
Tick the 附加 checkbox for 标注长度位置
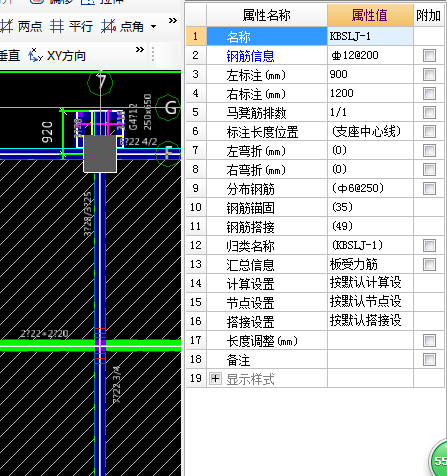tap(429, 131)
